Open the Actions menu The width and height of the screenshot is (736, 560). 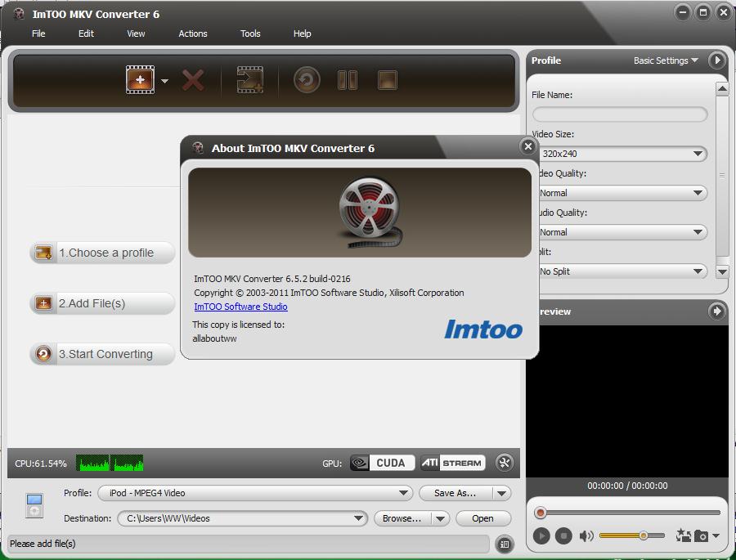pyautogui.click(x=193, y=34)
